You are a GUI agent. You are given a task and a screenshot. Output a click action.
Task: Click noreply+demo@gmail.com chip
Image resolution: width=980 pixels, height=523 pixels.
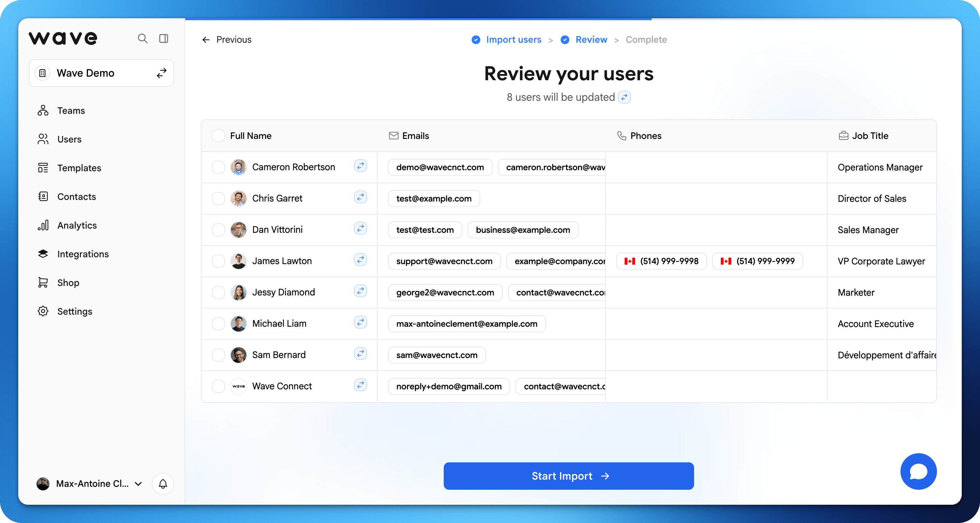pyautogui.click(x=449, y=386)
